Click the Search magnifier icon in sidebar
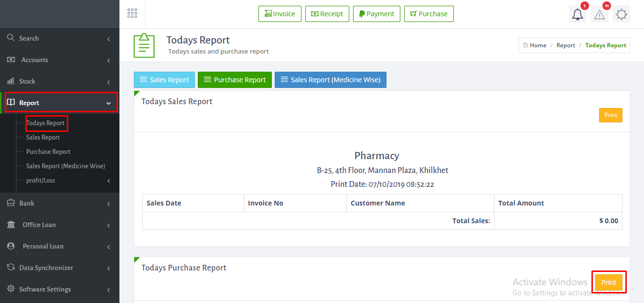 (x=11, y=38)
